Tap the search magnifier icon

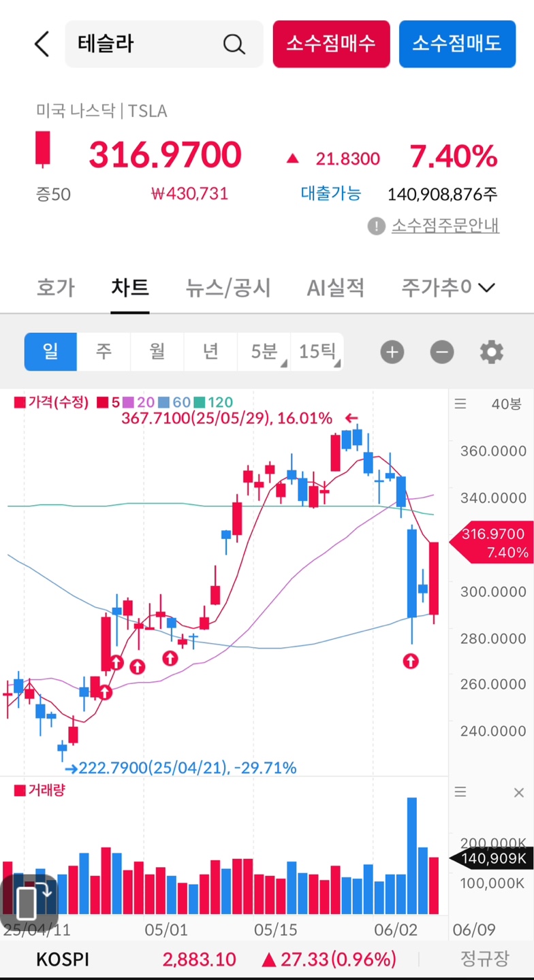234,44
